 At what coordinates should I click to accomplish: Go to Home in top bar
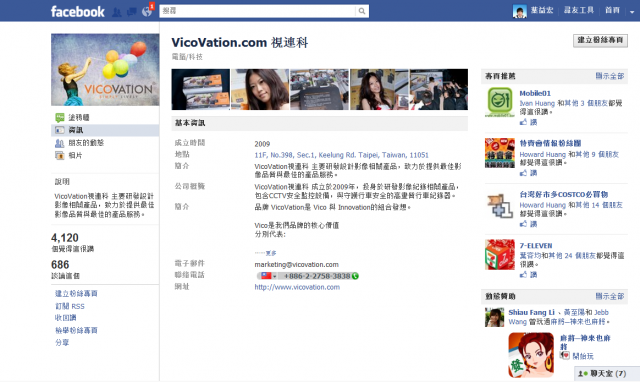tap(612, 10)
